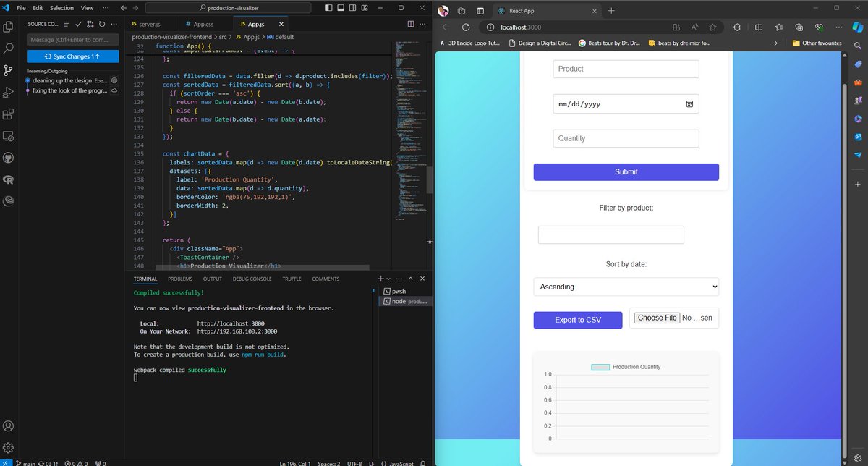The width and height of the screenshot is (868, 466).
Task: Toggle the bottom panel layout icon
Action: tap(342, 7)
